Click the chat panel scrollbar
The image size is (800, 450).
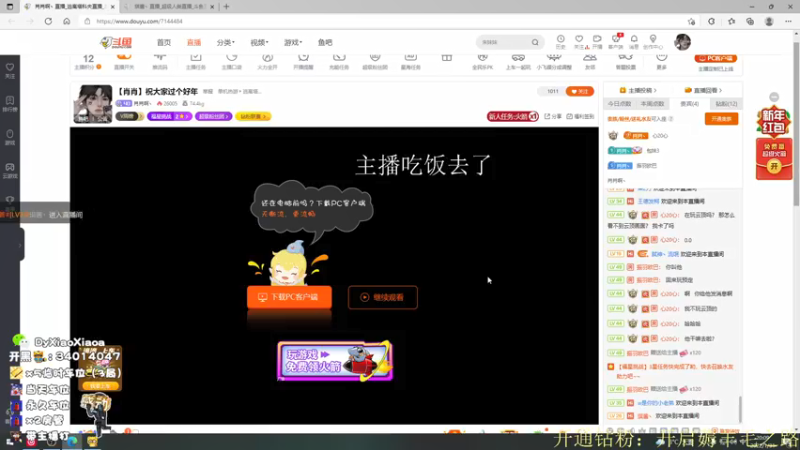tap(740, 409)
